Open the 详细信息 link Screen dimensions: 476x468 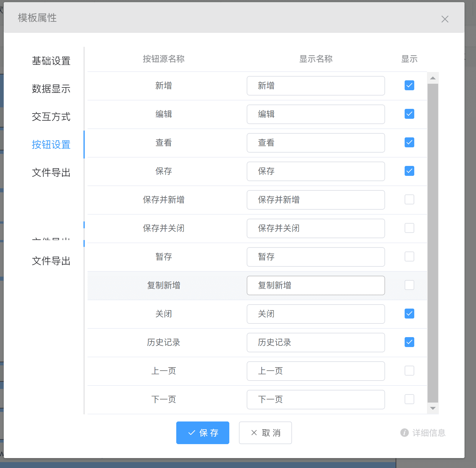pos(423,433)
